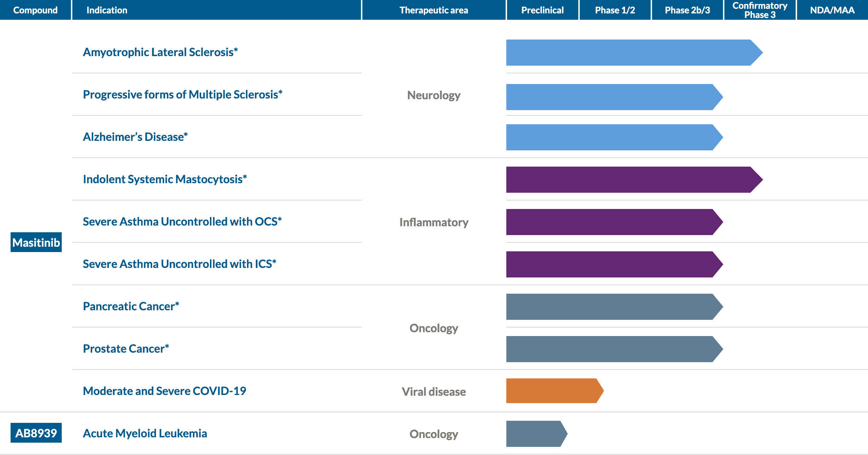Select the Masitinib compound label
Viewport: 868px width, 455px height.
[36, 242]
